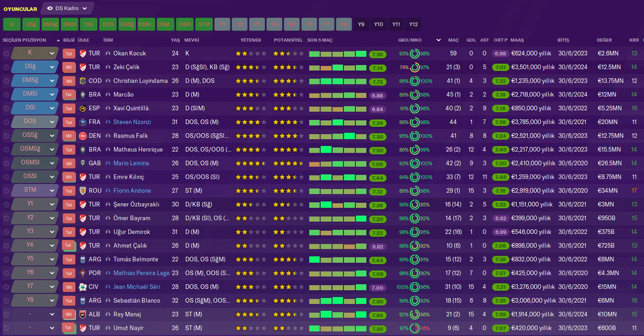
Task: Click the Turkey flag beside Zeki Çelik
Action: (83, 67)
